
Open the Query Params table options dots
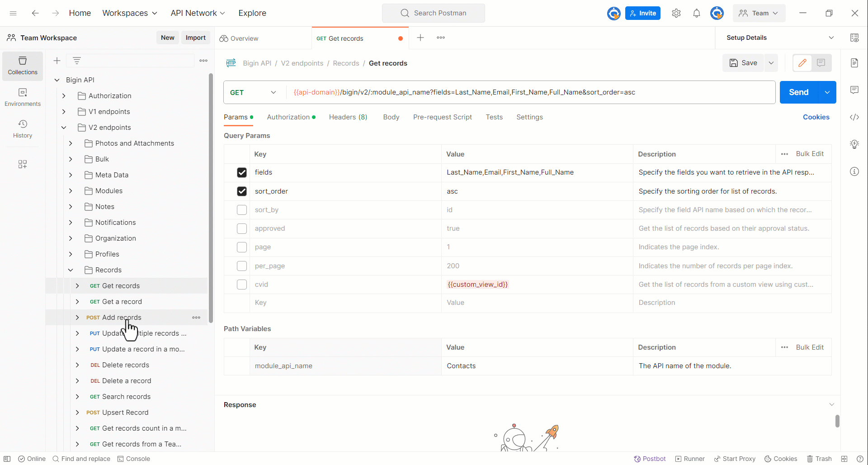pyautogui.click(x=785, y=154)
